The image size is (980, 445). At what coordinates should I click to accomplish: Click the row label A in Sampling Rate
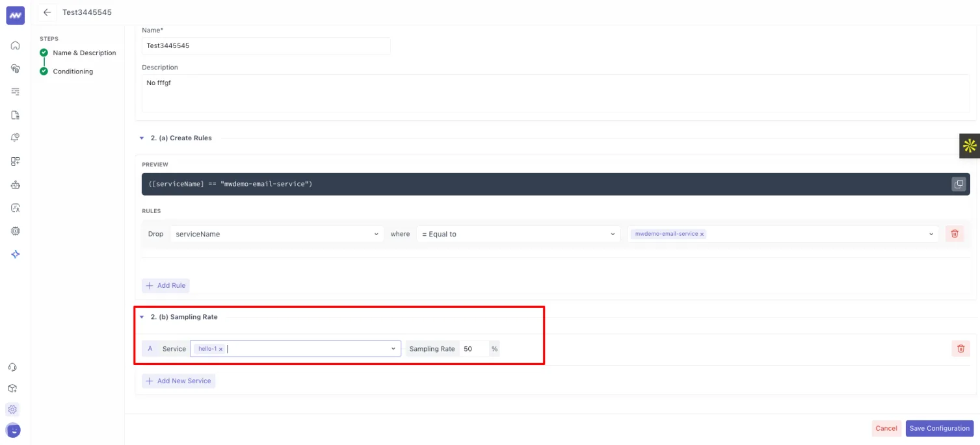[150, 349]
